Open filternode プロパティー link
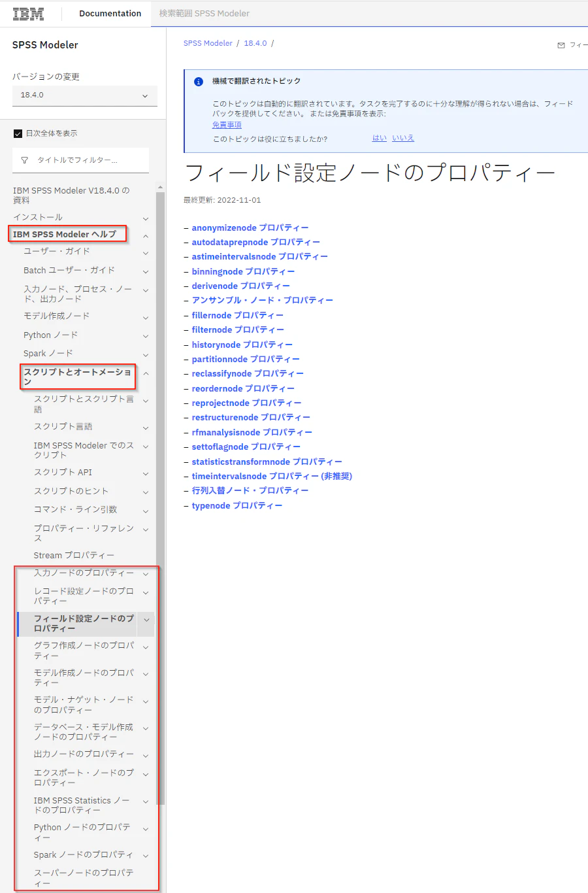The image size is (588, 893). pyautogui.click(x=238, y=329)
